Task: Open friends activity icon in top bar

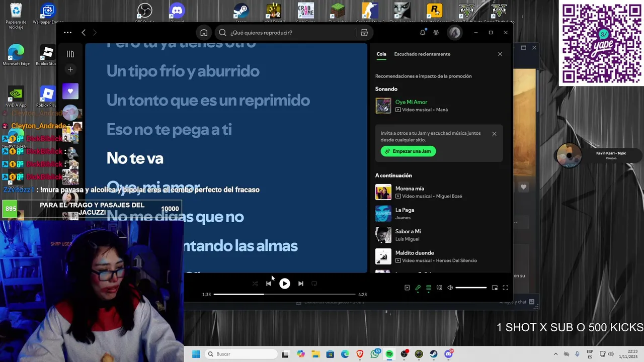Action: pos(436,33)
